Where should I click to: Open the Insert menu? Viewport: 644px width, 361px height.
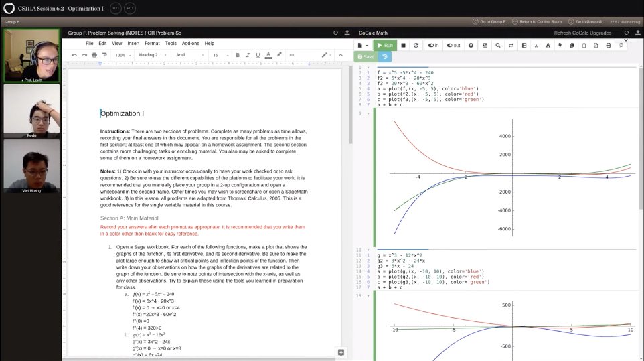pos(133,43)
